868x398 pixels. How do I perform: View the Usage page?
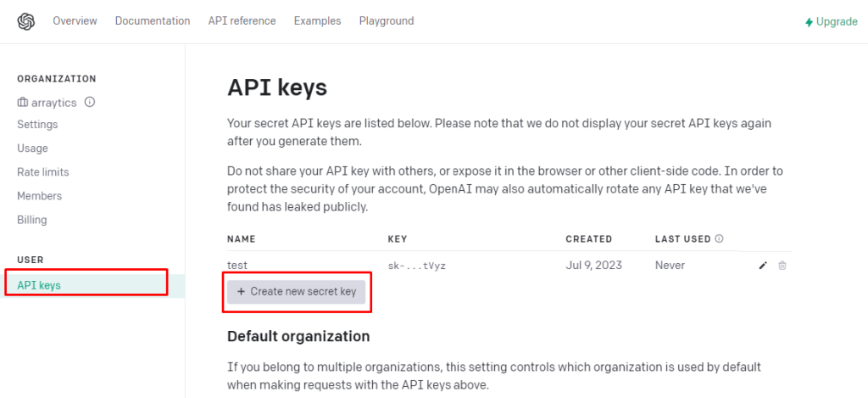[33, 148]
